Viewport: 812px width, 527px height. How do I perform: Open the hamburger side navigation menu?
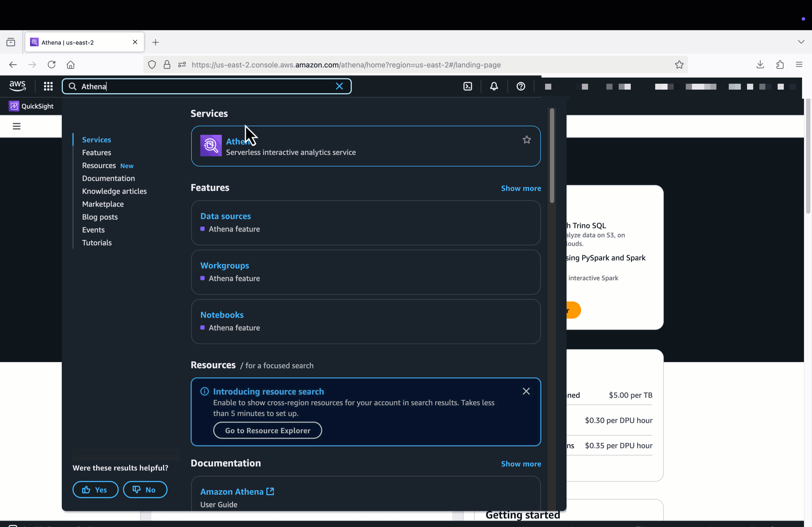pyautogui.click(x=16, y=126)
